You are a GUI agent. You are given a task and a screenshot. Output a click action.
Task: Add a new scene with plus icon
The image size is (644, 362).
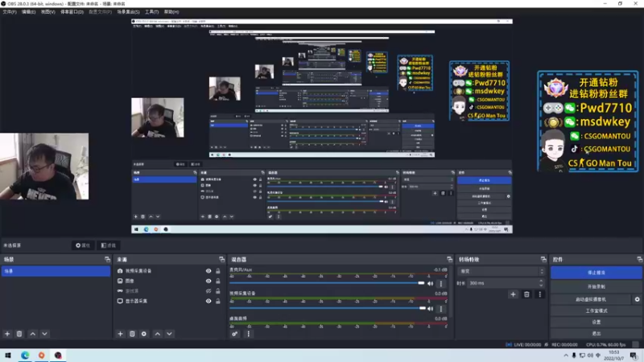7,334
